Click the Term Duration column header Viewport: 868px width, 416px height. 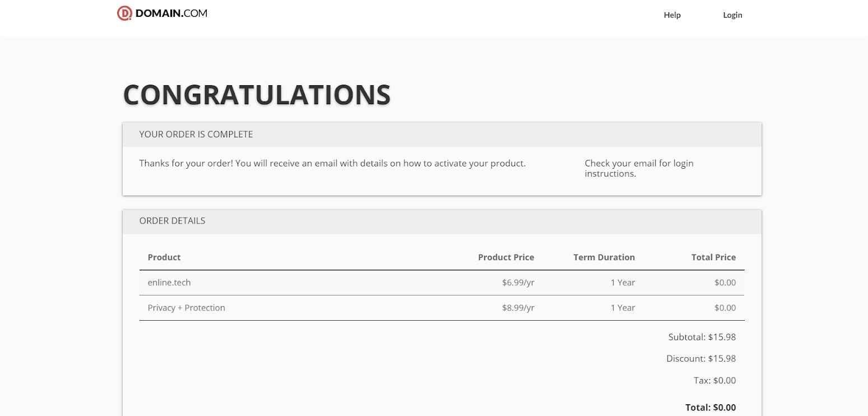tap(604, 257)
